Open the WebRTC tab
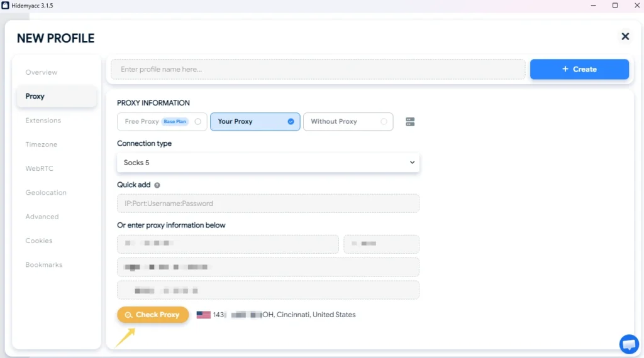Viewport: 644px width, 358px height. (40, 168)
